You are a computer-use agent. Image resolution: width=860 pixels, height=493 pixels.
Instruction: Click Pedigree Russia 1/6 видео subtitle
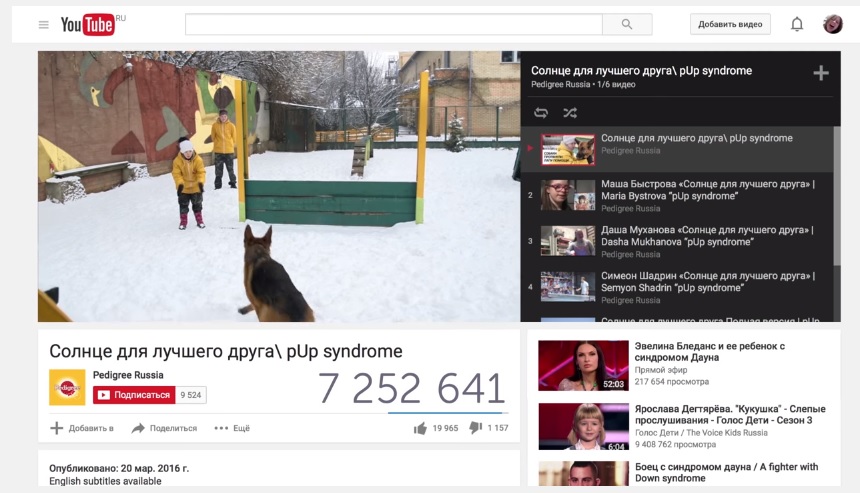(x=583, y=84)
